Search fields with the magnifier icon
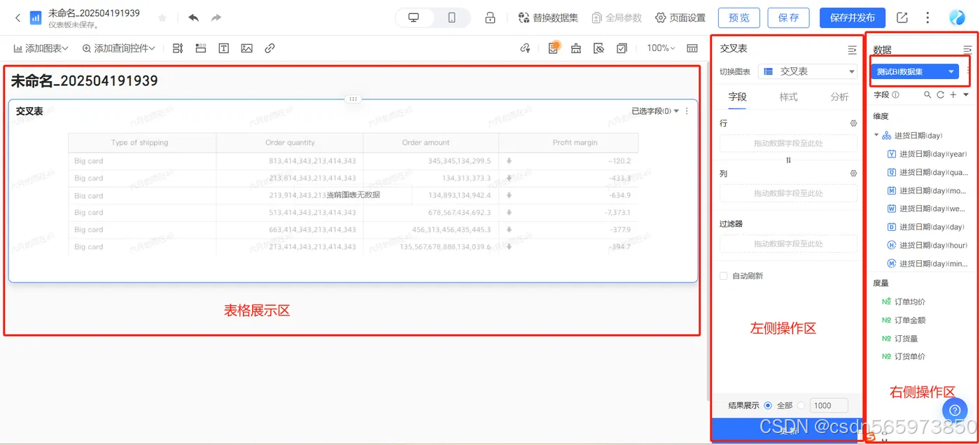The height and width of the screenshot is (445, 980). pyautogui.click(x=927, y=94)
